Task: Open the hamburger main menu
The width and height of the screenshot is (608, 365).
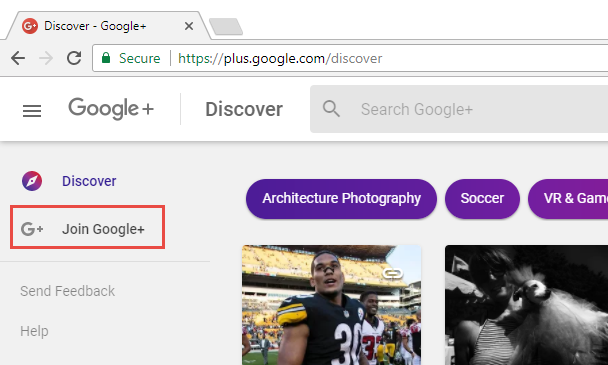Action: coord(32,111)
